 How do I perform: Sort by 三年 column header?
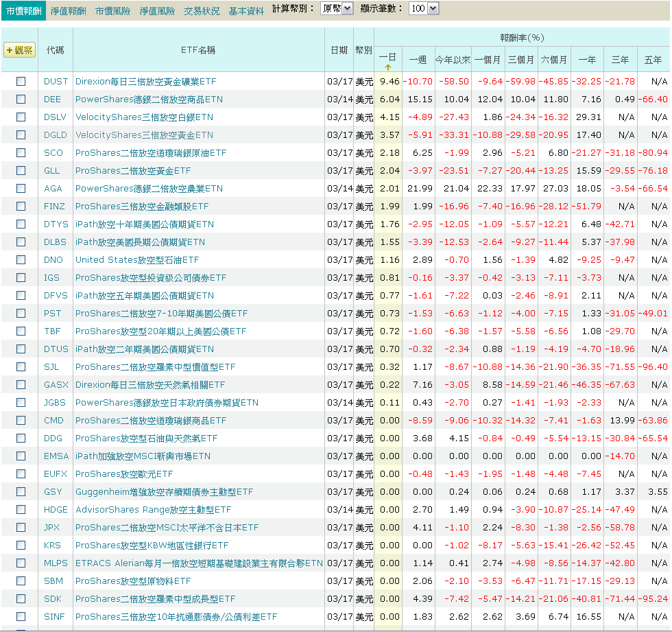[620, 60]
